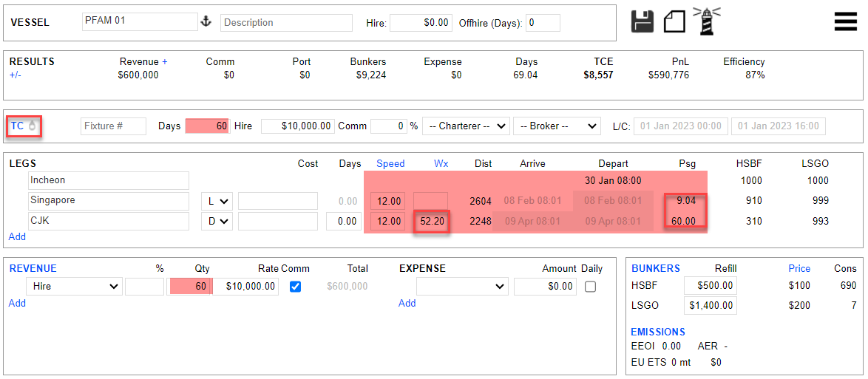
Task: Open the expense type dropdown
Action: pyautogui.click(x=462, y=286)
